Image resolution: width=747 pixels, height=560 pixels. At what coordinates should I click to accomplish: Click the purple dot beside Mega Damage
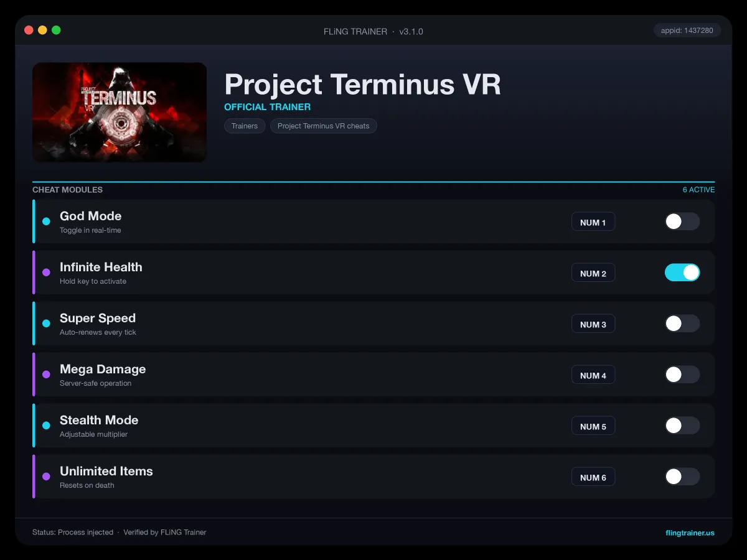click(46, 375)
